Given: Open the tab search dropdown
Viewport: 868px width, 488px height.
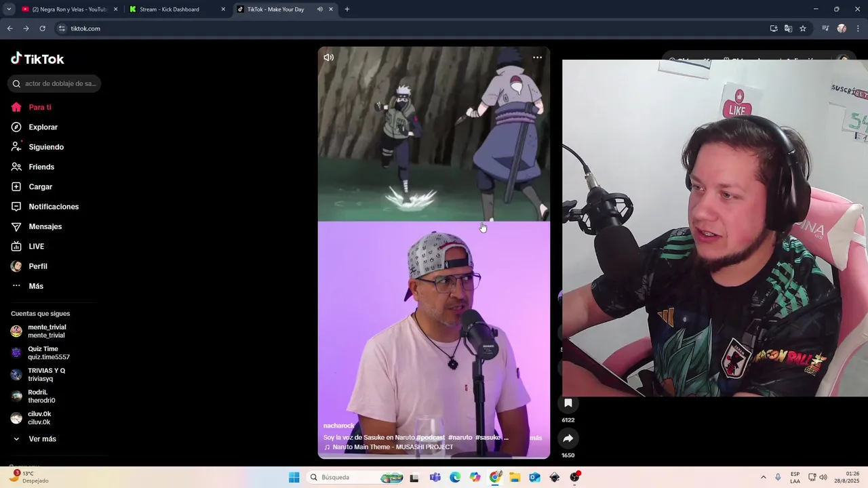Looking at the screenshot, I should tap(9, 9).
